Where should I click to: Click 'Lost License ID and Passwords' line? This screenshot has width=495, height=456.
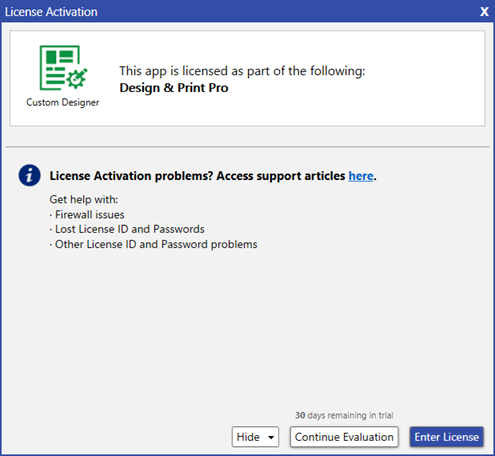pyautogui.click(x=130, y=229)
